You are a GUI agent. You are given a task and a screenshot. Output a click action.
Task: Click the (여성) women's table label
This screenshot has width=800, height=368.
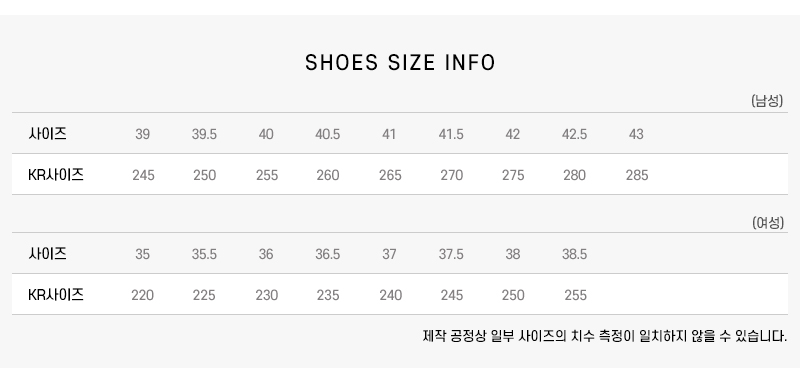768,223
